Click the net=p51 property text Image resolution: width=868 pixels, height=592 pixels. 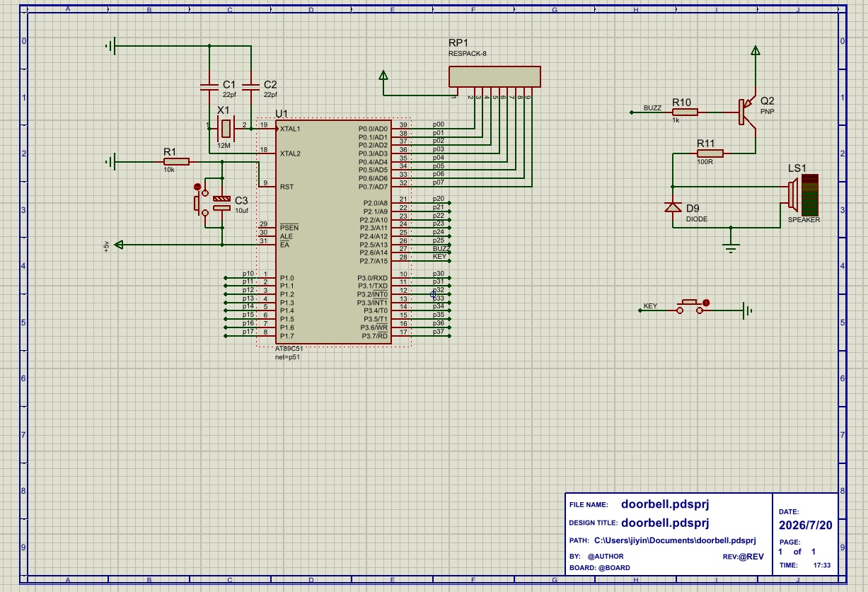tap(289, 358)
